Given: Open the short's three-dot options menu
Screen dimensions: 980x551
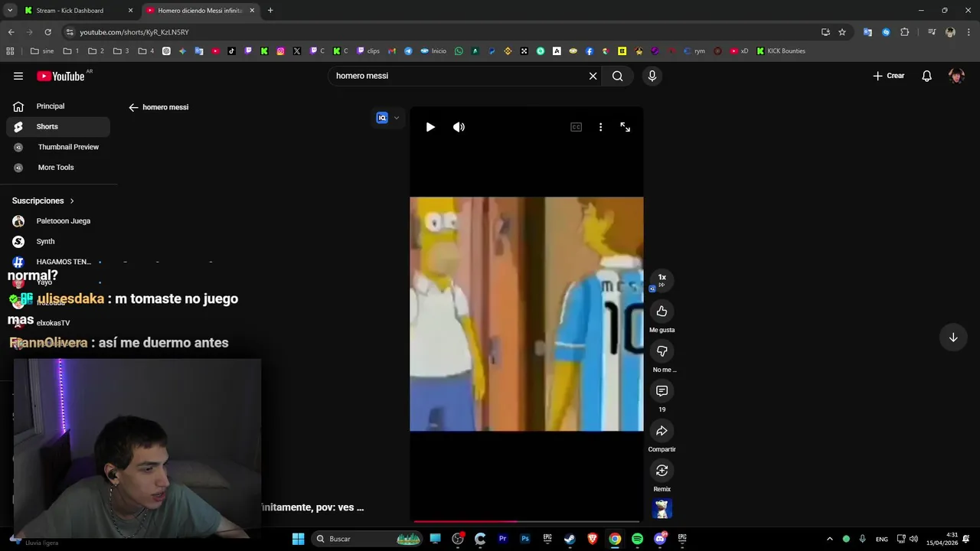Looking at the screenshot, I should click(600, 127).
